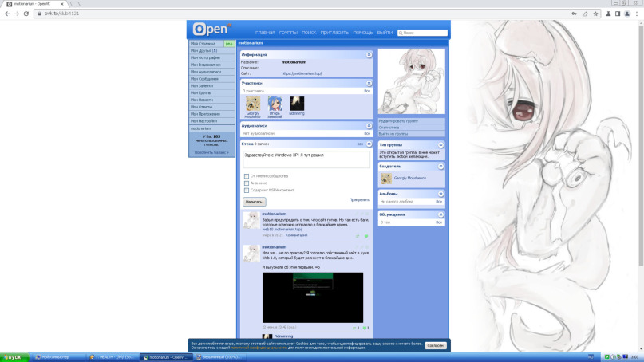Collapse the Информация section
Image resolution: width=644 pixels, height=362 pixels.
(369, 54)
